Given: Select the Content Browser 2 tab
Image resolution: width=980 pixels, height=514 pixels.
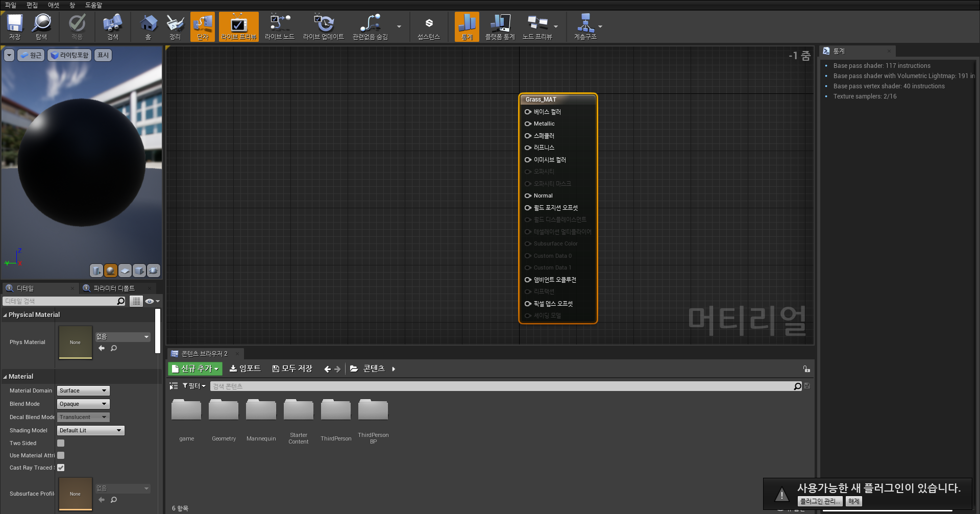Looking at the screenshot, I should (x=204, y=353).
